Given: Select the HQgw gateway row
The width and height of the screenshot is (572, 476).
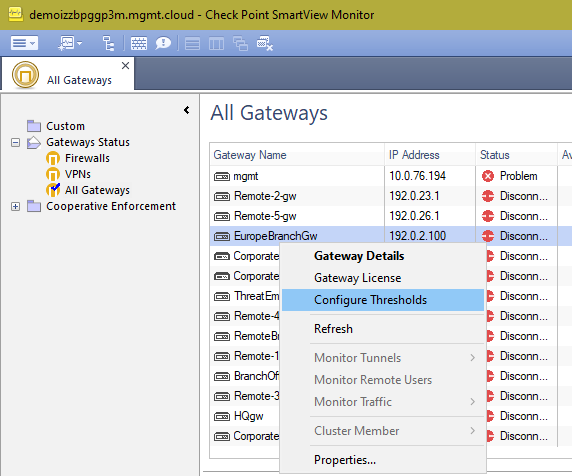Looking at the screenshot, I should [x=245, y=416].
